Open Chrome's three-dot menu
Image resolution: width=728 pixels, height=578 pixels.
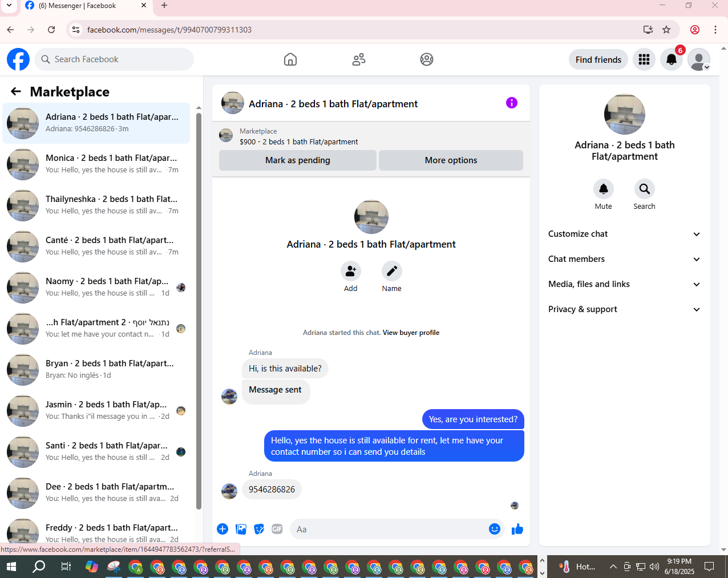click(x=715, y=30)
